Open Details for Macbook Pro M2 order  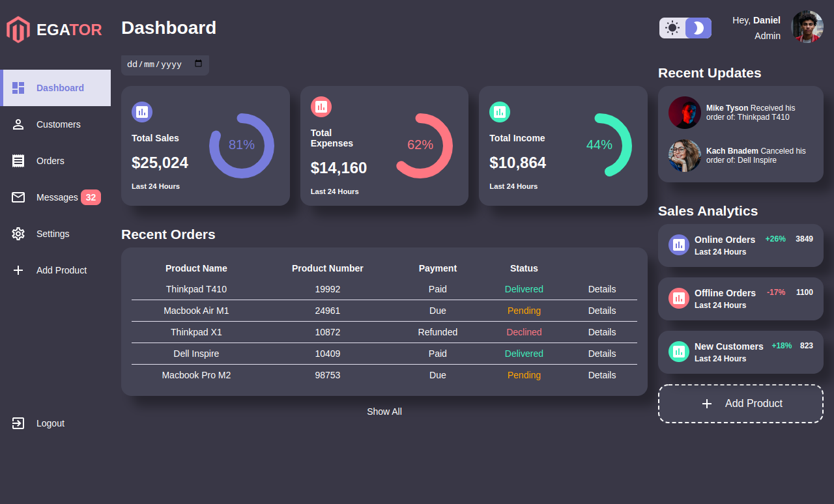click(x=602, y=375)
